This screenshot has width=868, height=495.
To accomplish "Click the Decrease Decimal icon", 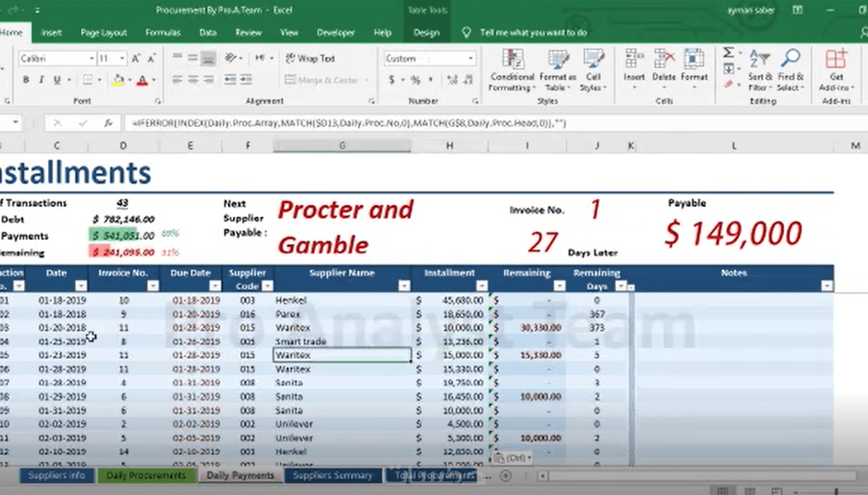I will pyautogui.click(x=468, y=80).
